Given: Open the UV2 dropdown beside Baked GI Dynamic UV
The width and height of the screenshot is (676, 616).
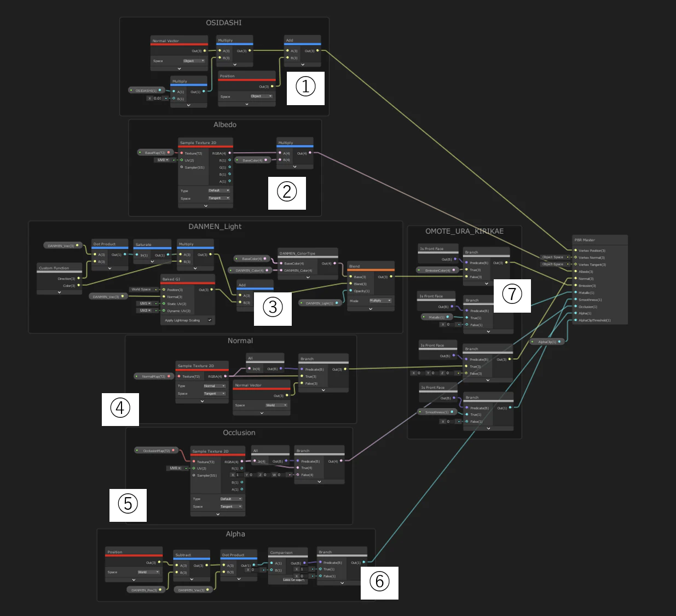Looking at the screenshot, I should click(145, 310).
